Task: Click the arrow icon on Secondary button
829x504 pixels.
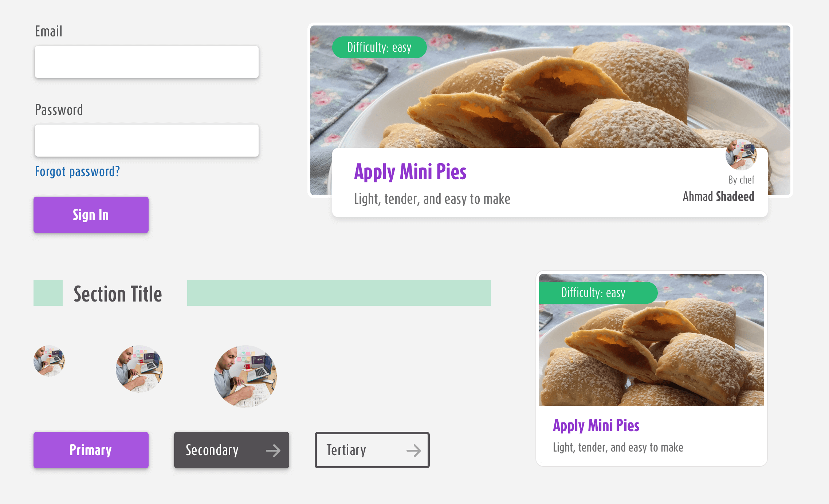Action: pos(273,450)
